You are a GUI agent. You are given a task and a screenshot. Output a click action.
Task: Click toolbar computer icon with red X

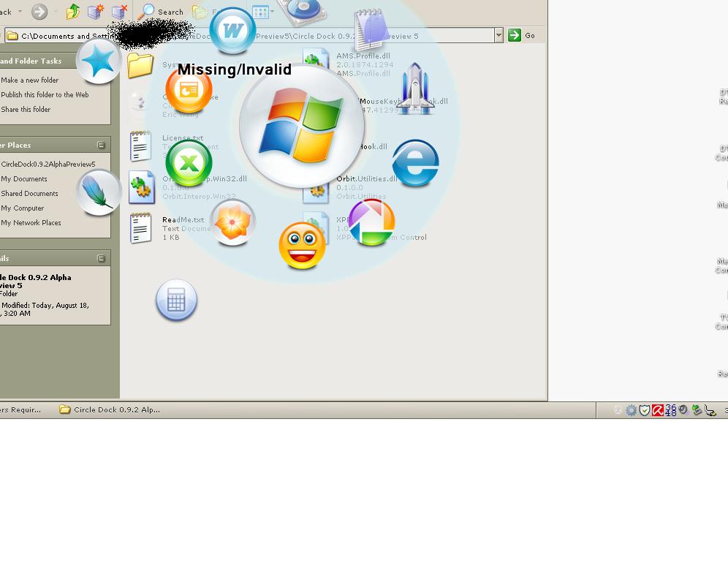tap(120, 12)
